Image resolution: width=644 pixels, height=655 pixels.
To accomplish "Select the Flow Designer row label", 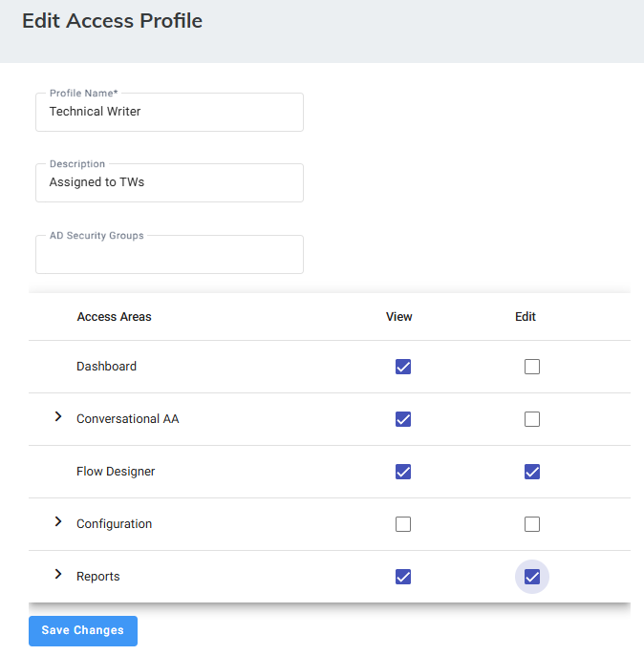I will pyautogui.click(x=116, y=472).
